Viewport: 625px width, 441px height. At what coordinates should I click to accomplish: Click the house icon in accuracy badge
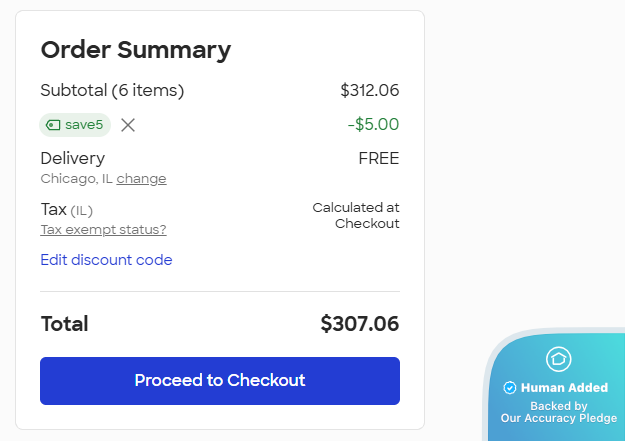tap(558, 359)
